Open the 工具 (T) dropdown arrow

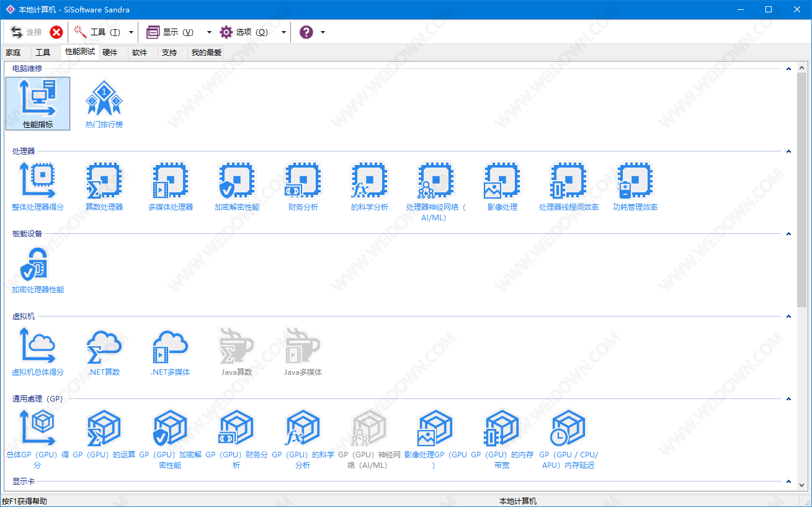pos(131,32)
